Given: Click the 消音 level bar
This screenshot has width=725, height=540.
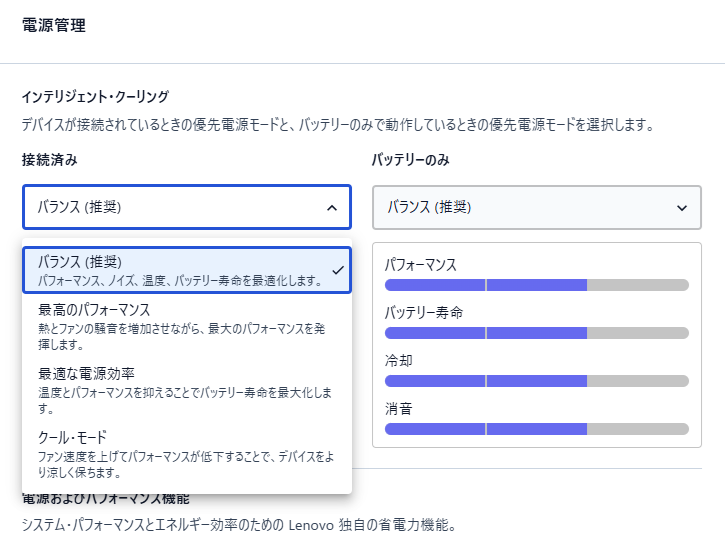Looking at the screenshot, I should tap(537, 429).
